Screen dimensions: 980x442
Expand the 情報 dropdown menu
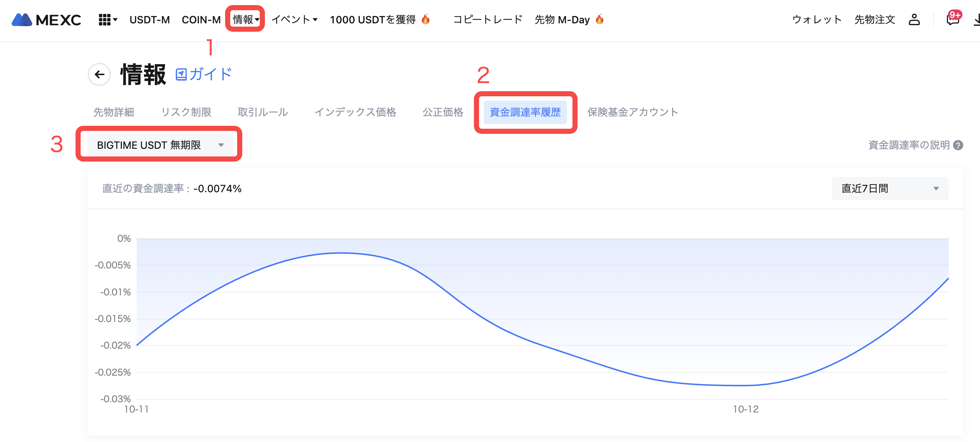point(246,19)
